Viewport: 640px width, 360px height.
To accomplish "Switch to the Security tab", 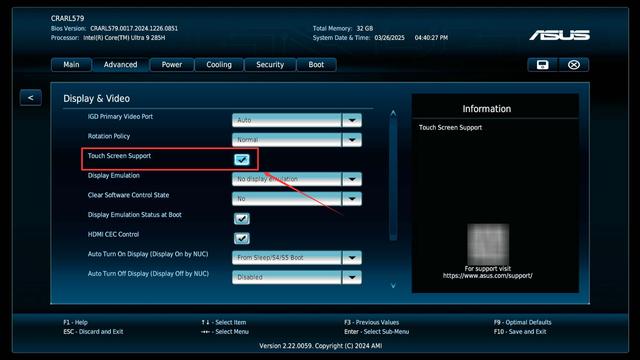I will coord(270,65).
